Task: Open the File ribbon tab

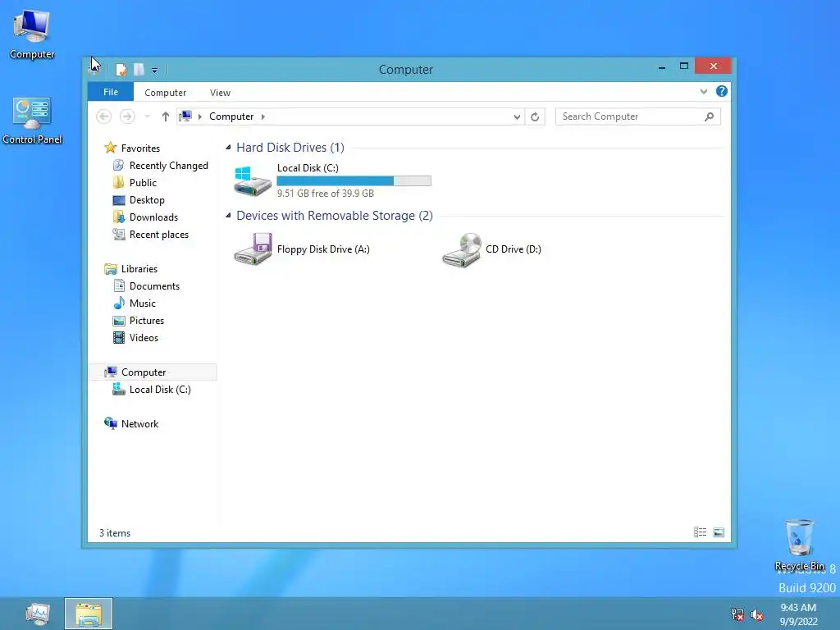Action: 111,92
